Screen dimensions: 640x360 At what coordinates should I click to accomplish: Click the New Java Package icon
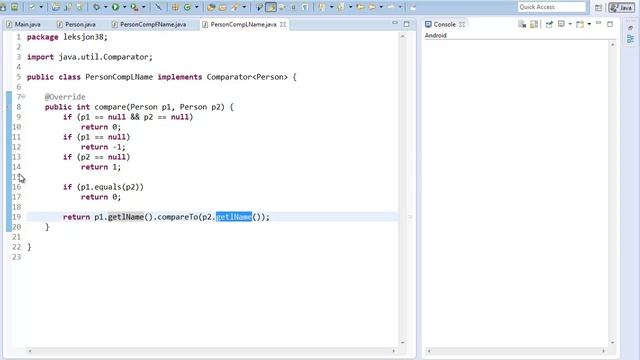coord(175,7)
